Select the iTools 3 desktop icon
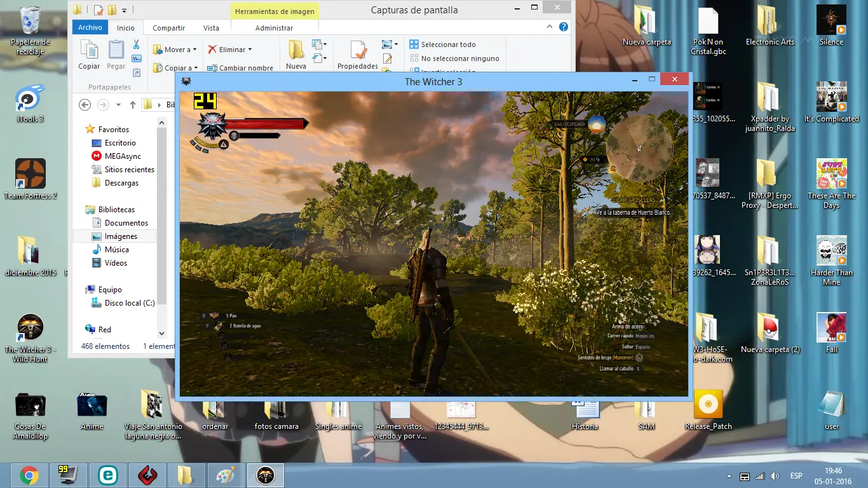The image size is (868, 488). coord(30,104)
